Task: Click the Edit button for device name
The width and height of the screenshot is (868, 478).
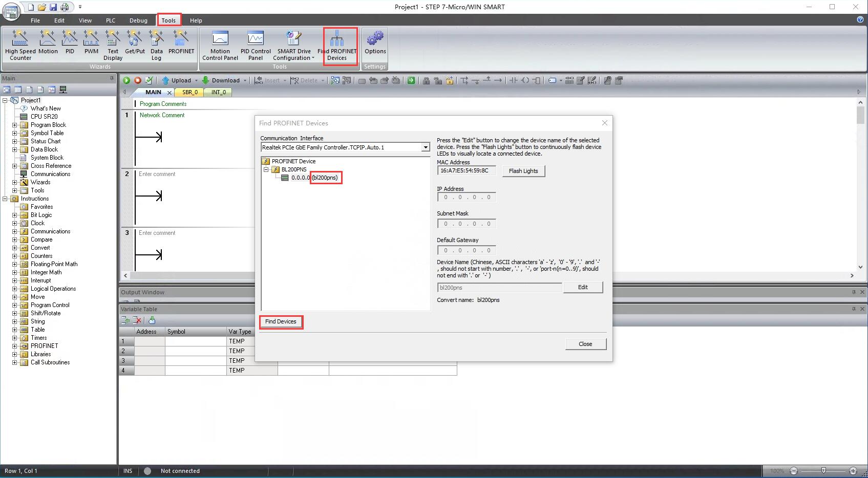Action: tap(583, 287)
